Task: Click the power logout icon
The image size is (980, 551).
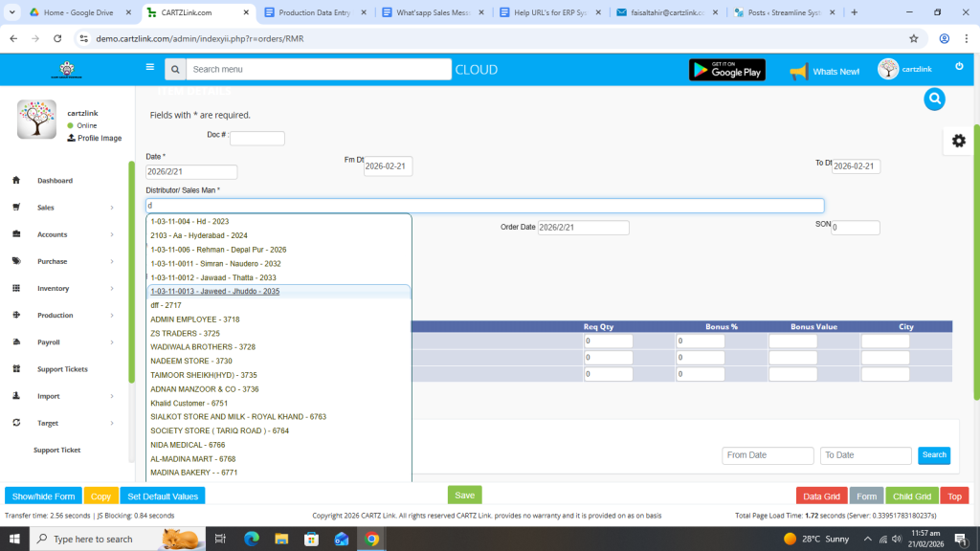Action: point(959,67)
